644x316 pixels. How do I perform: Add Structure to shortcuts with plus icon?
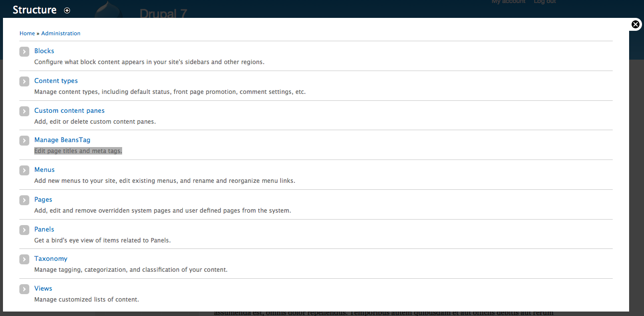coord(67,10)
